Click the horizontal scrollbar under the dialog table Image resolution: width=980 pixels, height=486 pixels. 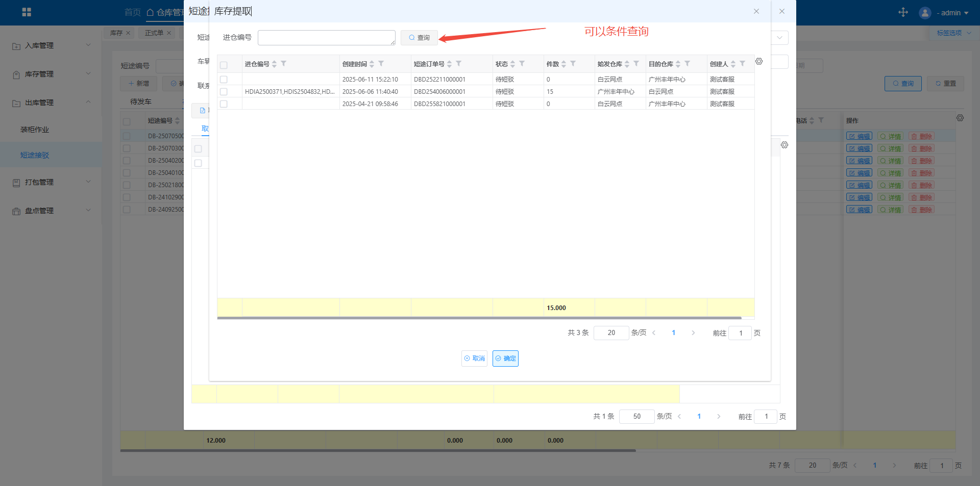[479, 318]
